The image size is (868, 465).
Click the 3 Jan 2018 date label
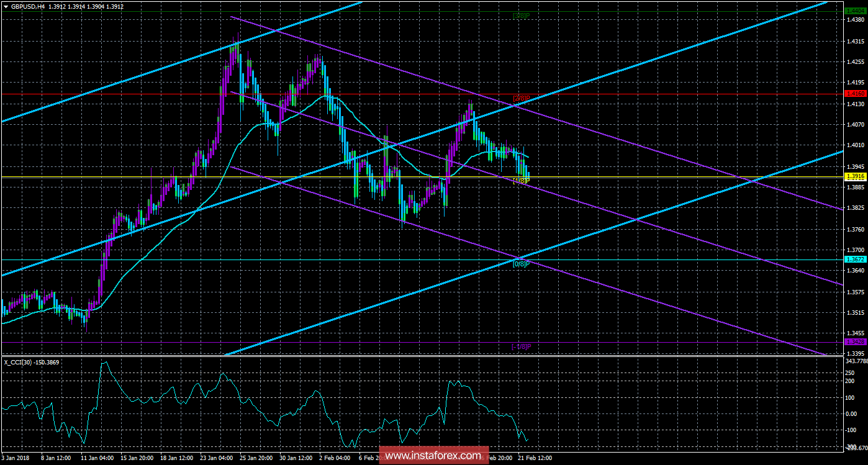tap(15, 458)
